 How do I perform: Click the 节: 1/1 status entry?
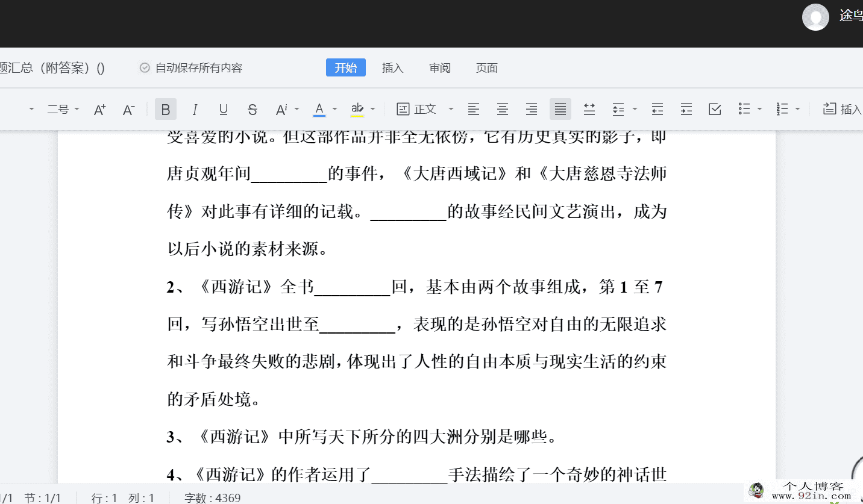[x=43, y=498]
